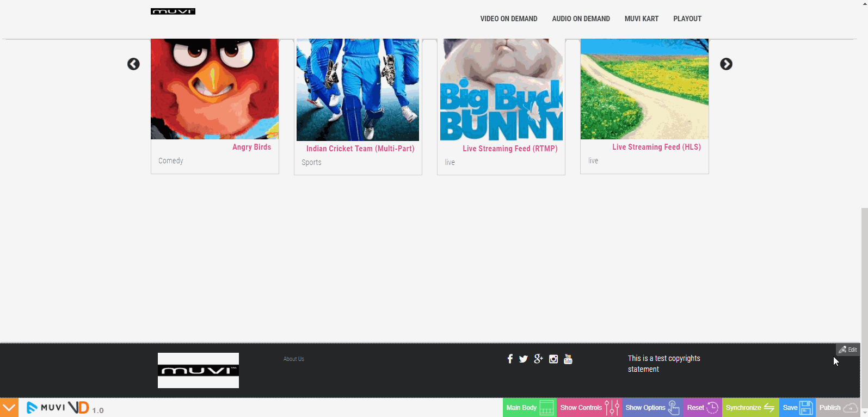
Task: Click the Muvi ND 1.0 logo
Action: (x=65, y=407)
